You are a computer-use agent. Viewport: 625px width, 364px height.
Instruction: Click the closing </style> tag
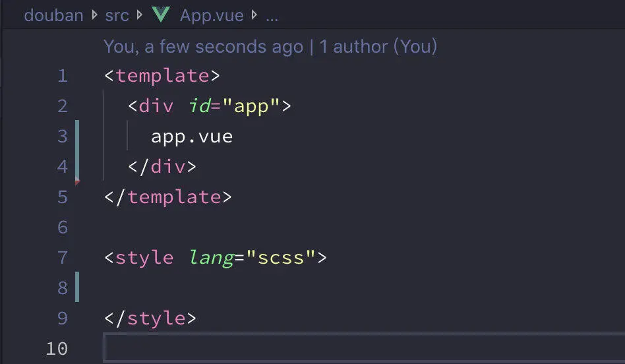[150, 318]
